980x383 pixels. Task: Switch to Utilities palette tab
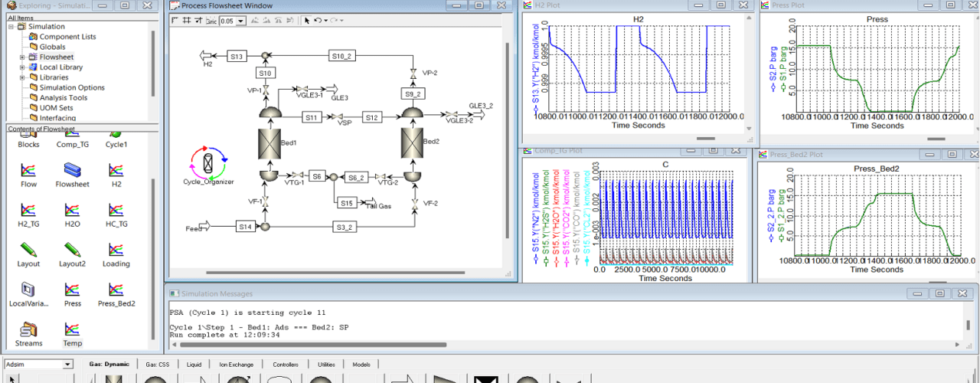(326, 365)
